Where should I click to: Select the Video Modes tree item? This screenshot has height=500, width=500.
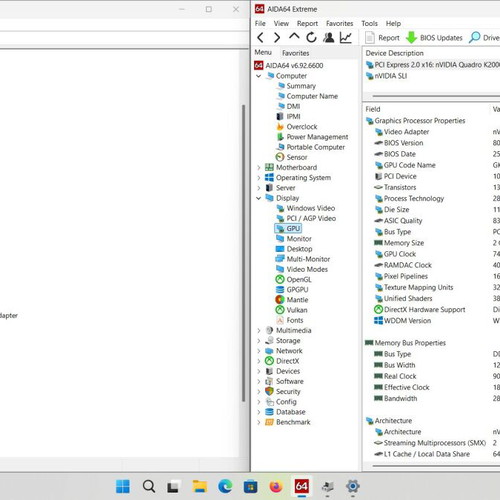coord(302,269)
